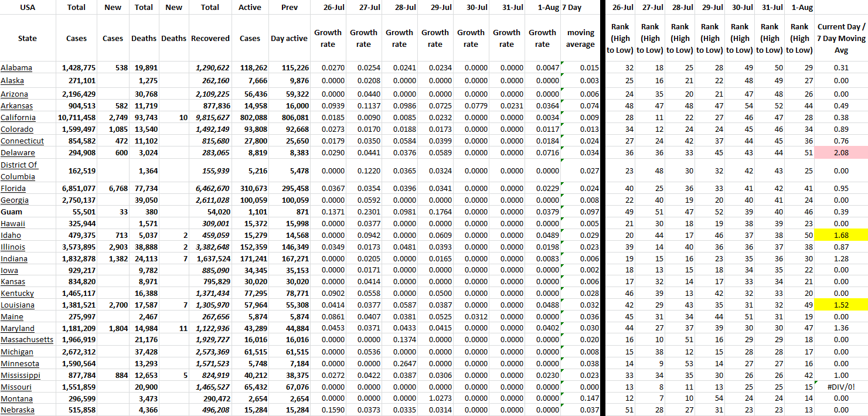Open the Alabama state link
The height and width of the screenshot is (416, 868).
(x=16, y=68)
